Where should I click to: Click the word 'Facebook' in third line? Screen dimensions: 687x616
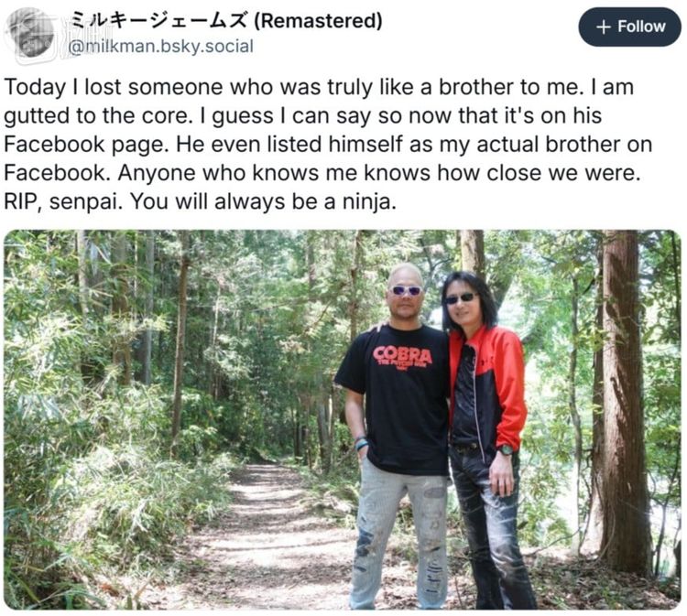coord(55,145)
